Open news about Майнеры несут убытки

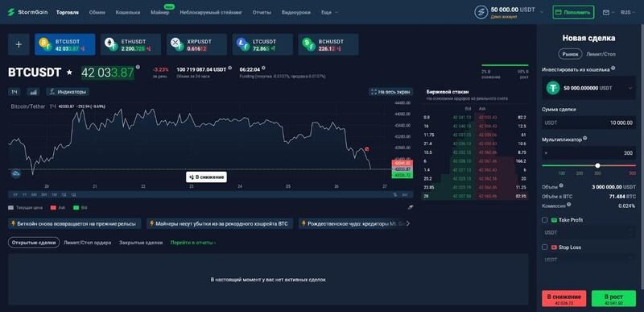click(220, 223)
